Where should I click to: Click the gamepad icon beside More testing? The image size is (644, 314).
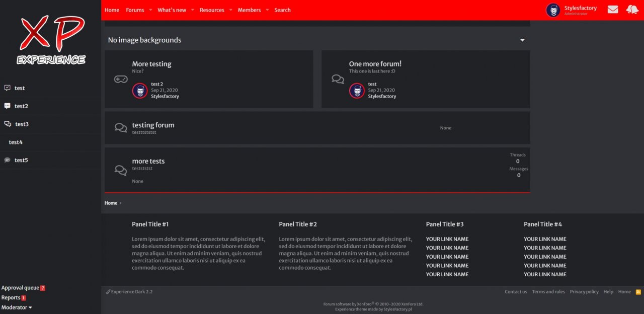pos(121,79)
